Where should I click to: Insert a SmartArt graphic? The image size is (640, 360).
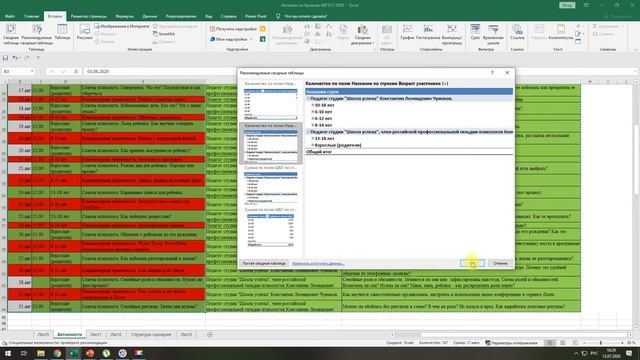[163, 34]
